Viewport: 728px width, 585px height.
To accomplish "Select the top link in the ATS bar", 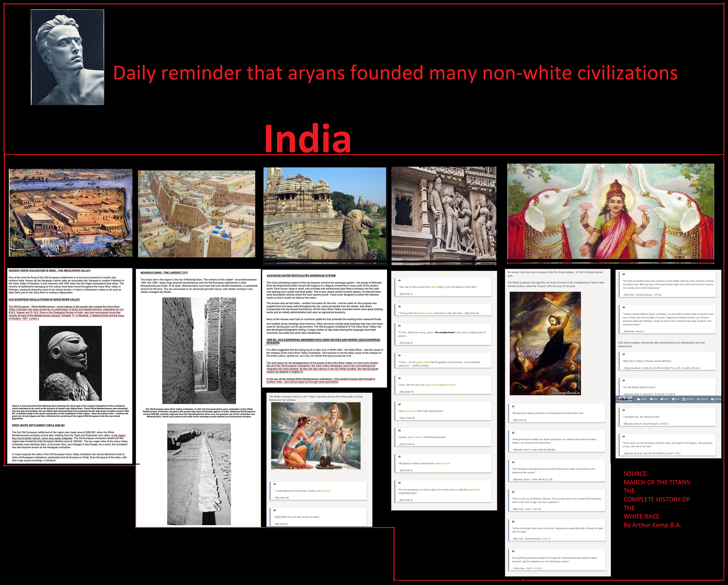I will point(653,399).
